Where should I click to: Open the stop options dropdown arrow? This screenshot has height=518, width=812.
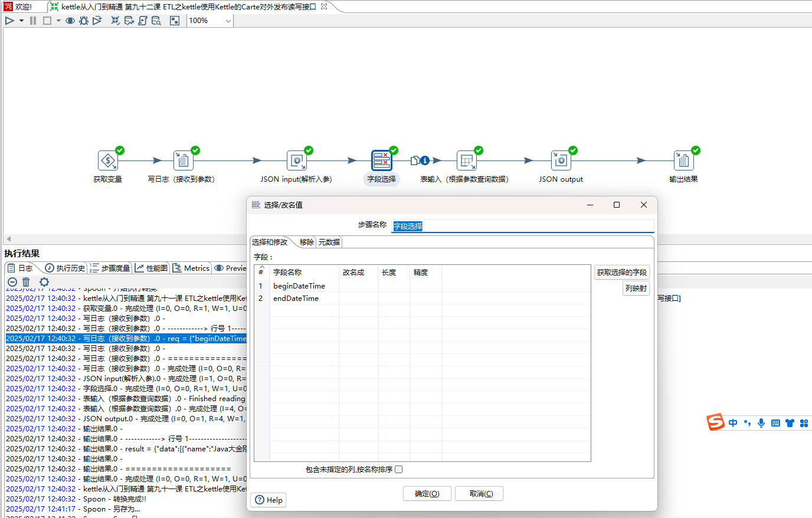point(58,21)
